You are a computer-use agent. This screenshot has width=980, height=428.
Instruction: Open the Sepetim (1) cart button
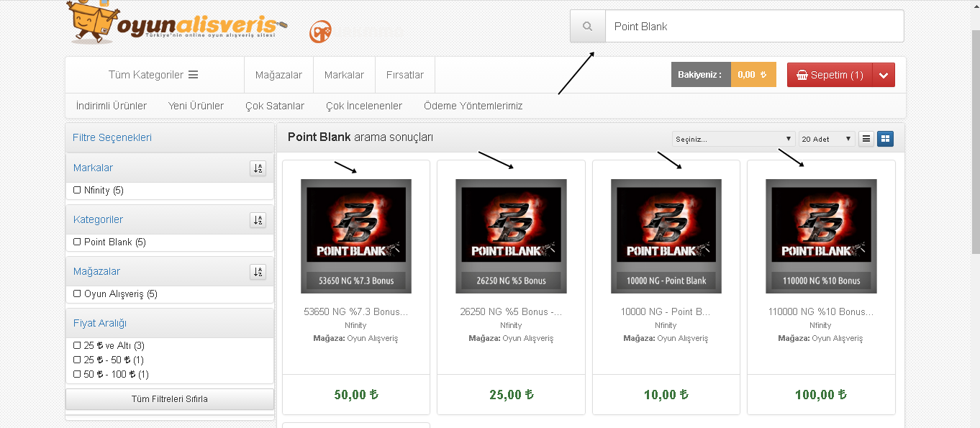click(x=830, y=75)
